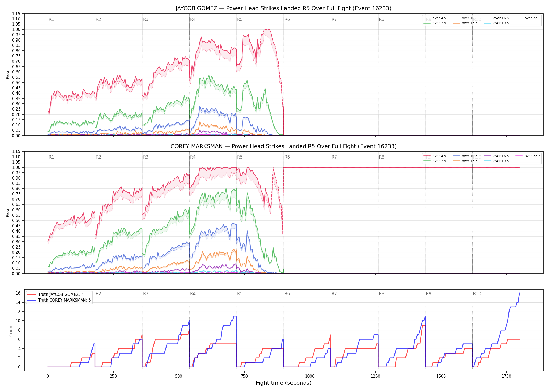Click the R1 round marker in Marksman chart

pyautogui.click(x=51, y=157)
